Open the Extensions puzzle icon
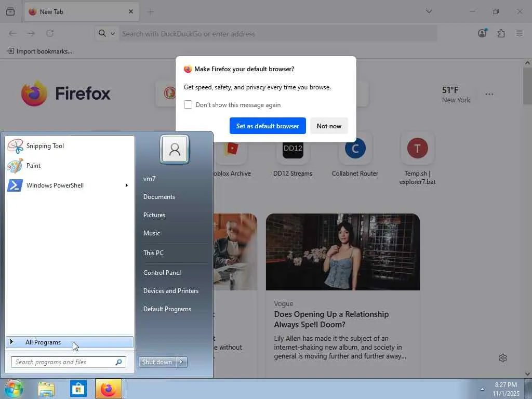Viewport: 532px width, 399px height. pyautogui.click(x=501, y=33)
